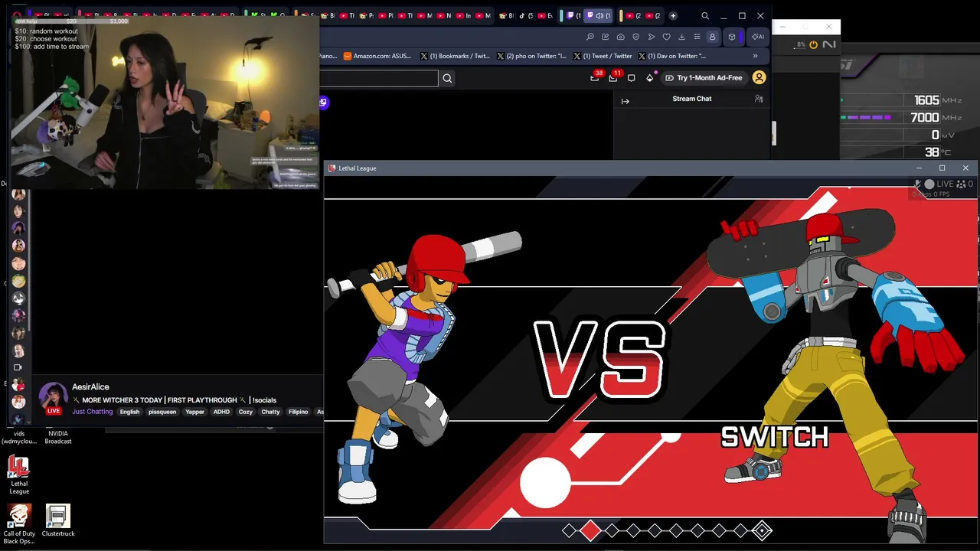The image size is (980, 551).
Task: Click the Twitch sidebar camera followed-channels icon
Action: coord(18,367)
